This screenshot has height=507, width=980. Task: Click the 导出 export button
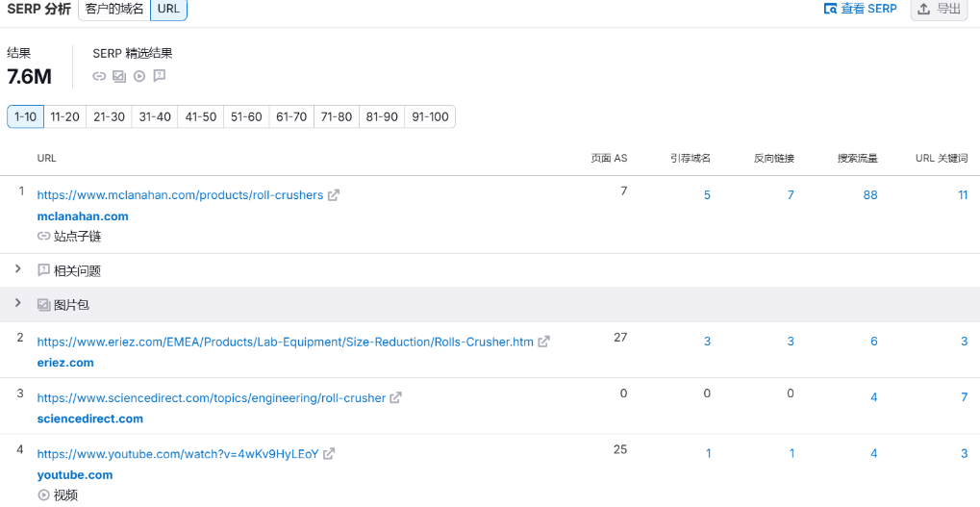click(x=939, y=9)
